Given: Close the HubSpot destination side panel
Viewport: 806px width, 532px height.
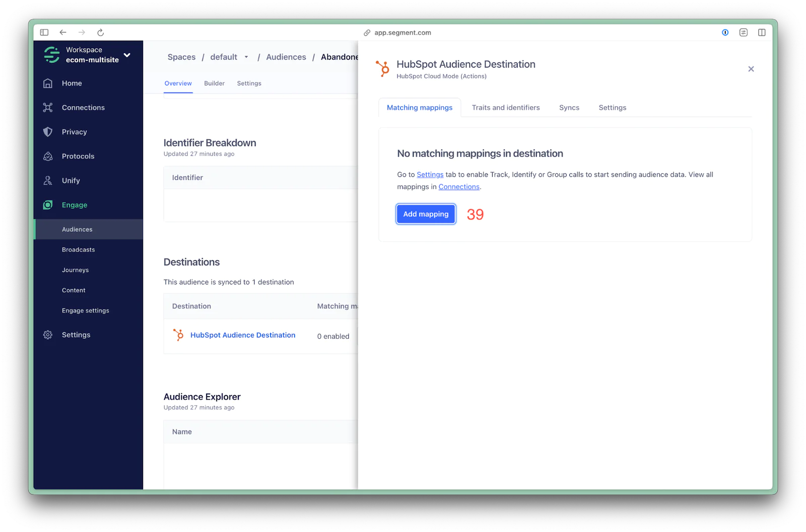Looking at the screenshot, I should point(751,69).
